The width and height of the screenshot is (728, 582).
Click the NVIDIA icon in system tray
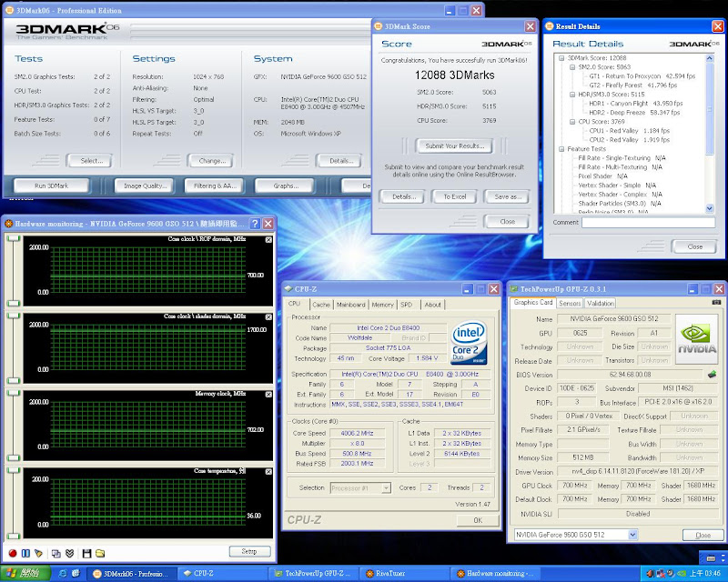click(682, 574)
